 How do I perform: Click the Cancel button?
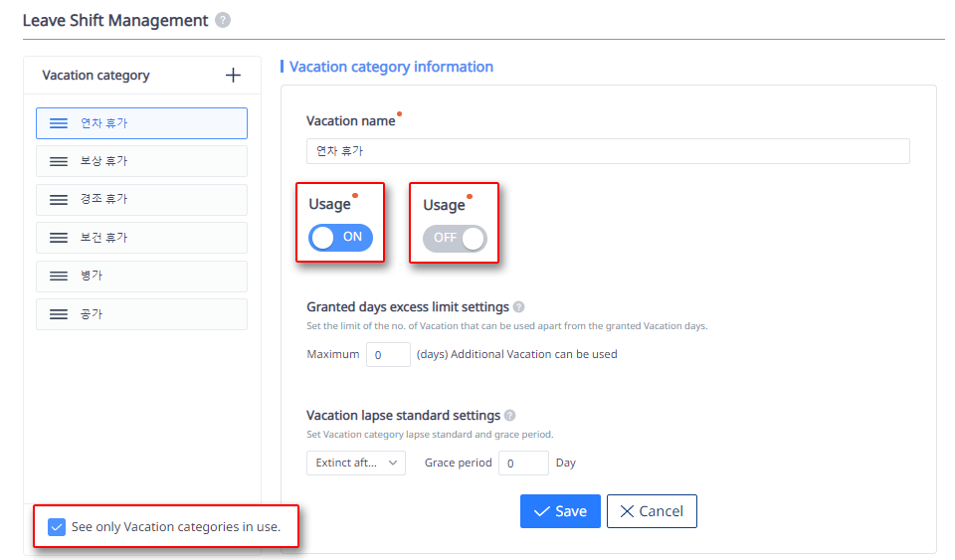pos(652,511)
